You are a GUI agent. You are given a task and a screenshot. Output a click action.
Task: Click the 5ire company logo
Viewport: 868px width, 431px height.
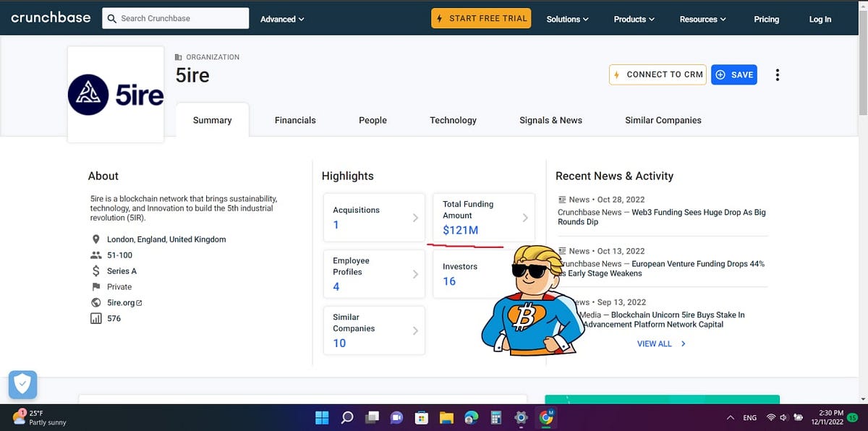point(116,95)
